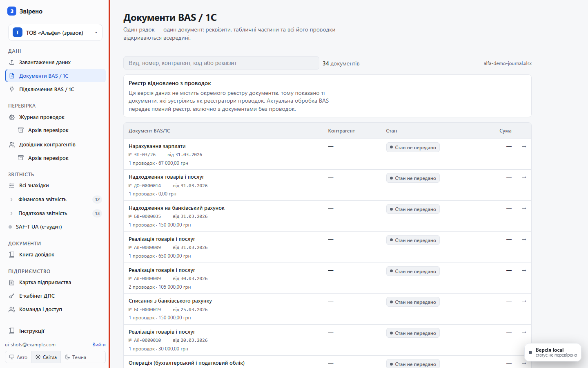This screenshot has height=368, width=588.
Task: Open arrow for Надходження товарів і послуг row
Action: coord(524,177)
